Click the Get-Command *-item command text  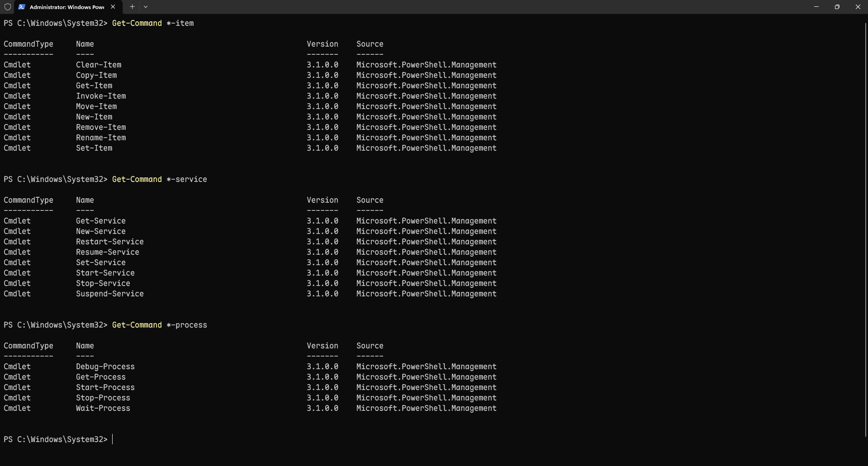click(x=152, y=23)
